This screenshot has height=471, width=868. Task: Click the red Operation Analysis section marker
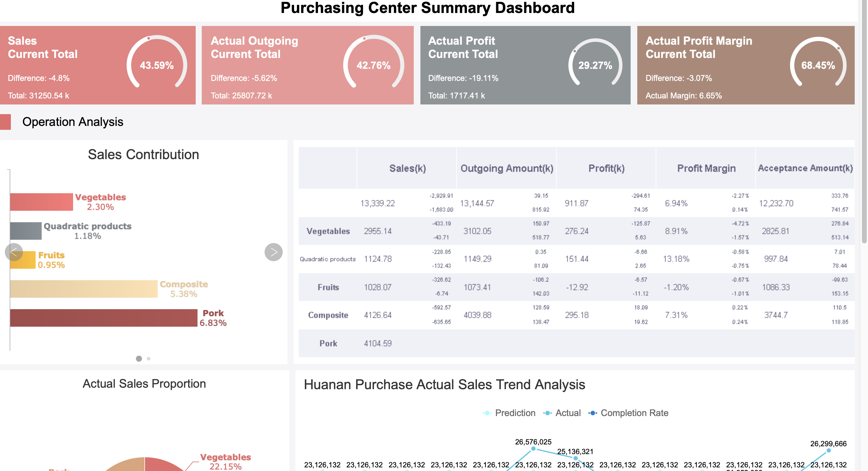(x=5, y=122)
